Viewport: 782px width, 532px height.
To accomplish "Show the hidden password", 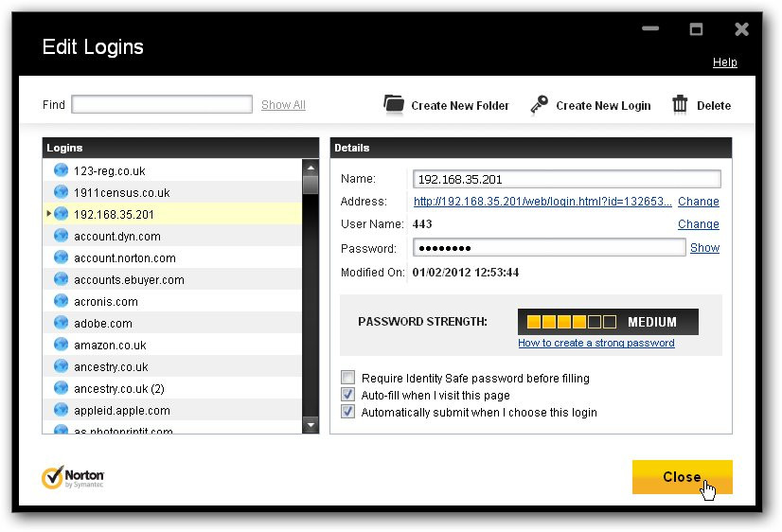I will 704,247.
